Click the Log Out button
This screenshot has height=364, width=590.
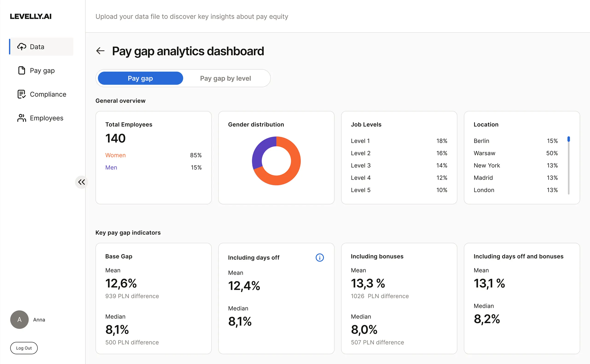(x=24, y=348)
